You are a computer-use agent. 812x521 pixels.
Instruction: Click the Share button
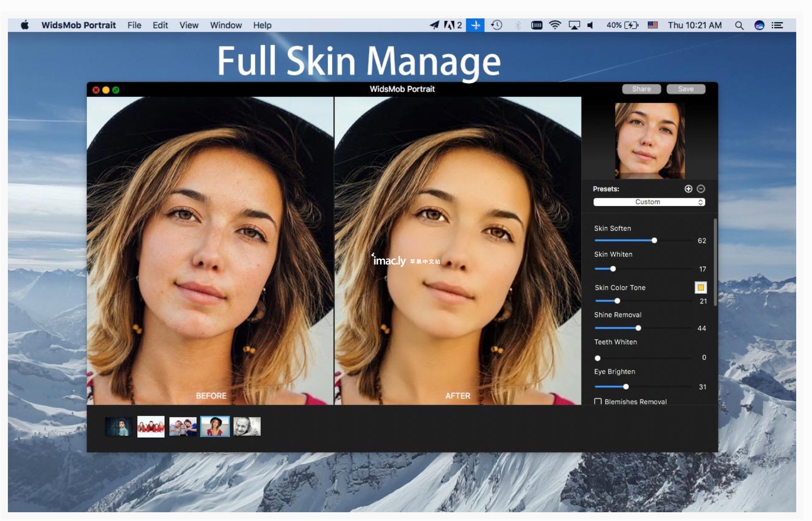pos(641,89)
